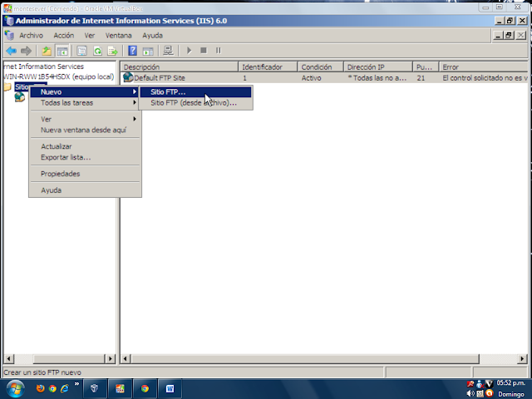Open the Windows Start orb
Screen dimensions: 532x399
coord(15,389)
